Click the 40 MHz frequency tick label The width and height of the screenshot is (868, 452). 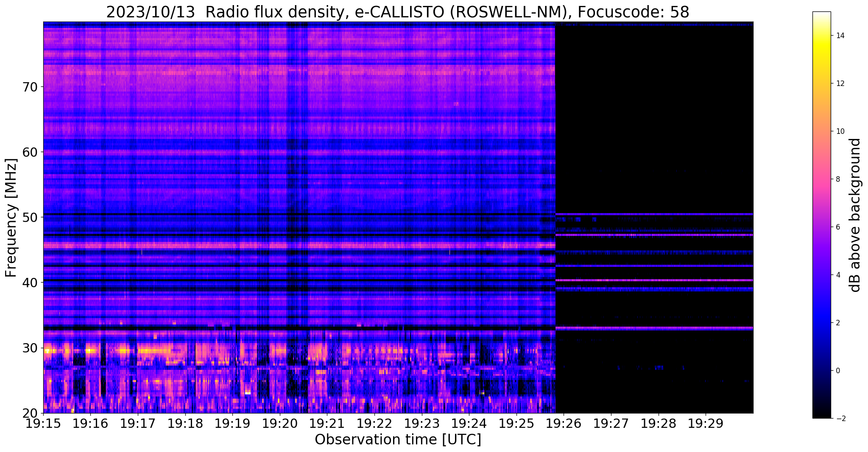(30, 282)
